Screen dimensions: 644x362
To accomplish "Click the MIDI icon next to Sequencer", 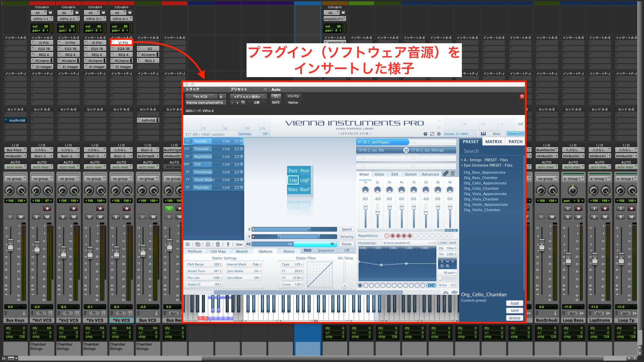I will (307, 250).
